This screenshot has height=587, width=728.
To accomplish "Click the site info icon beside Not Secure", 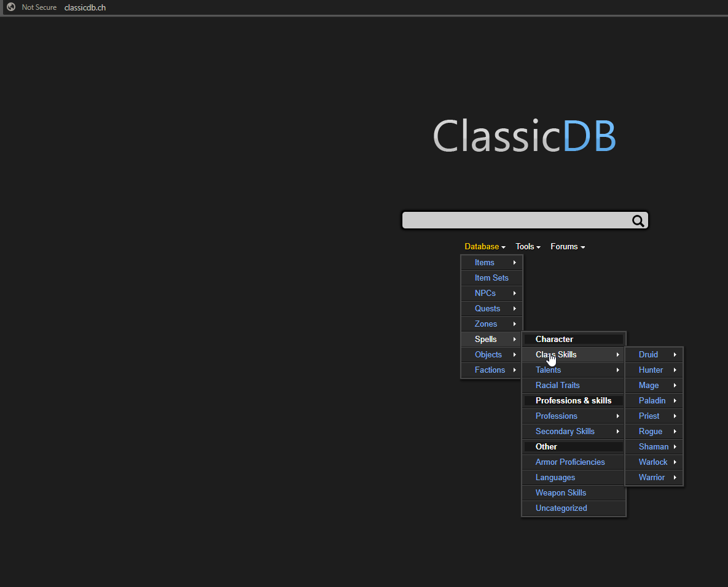I will [11, 7].
